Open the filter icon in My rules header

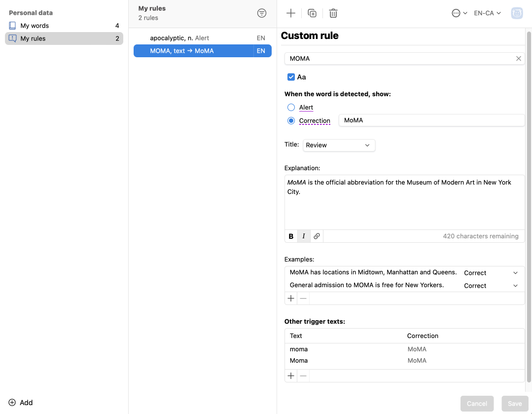(x=262, y=13)
